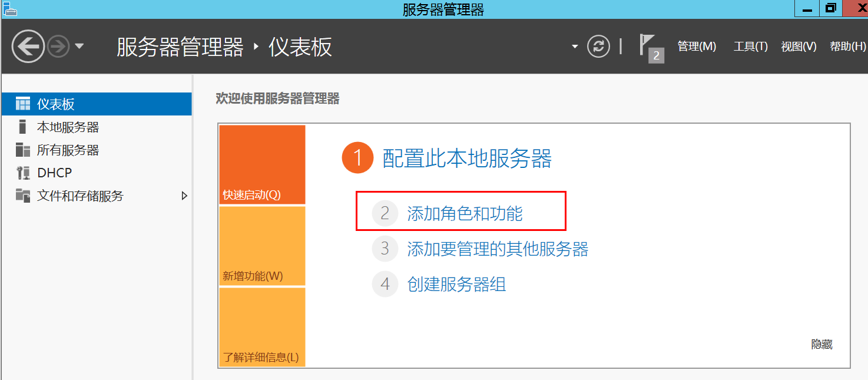868x380 pixels.
Task: Click the notification count badge 2
Action: click(x=656, y=56)
